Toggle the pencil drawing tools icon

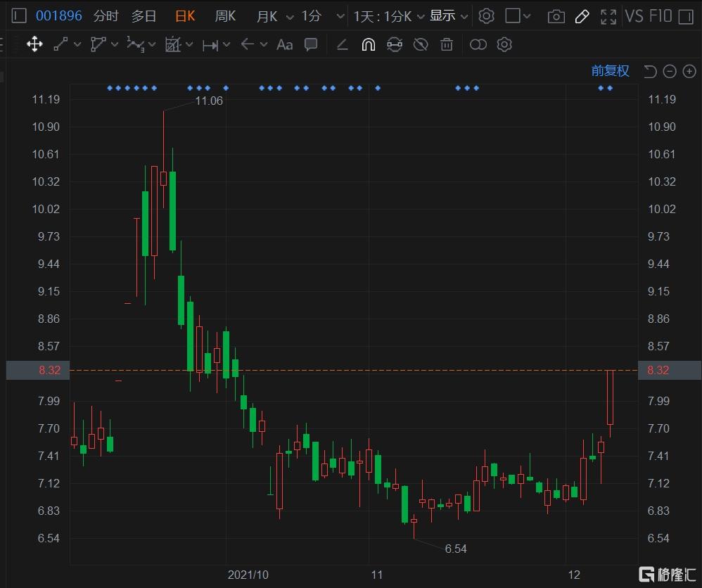(582, 17)
